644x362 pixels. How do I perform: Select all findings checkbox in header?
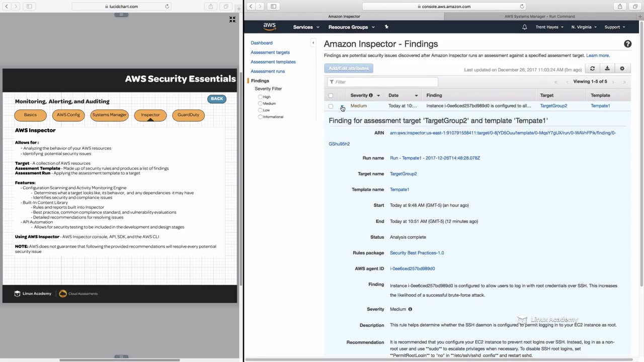331,96
